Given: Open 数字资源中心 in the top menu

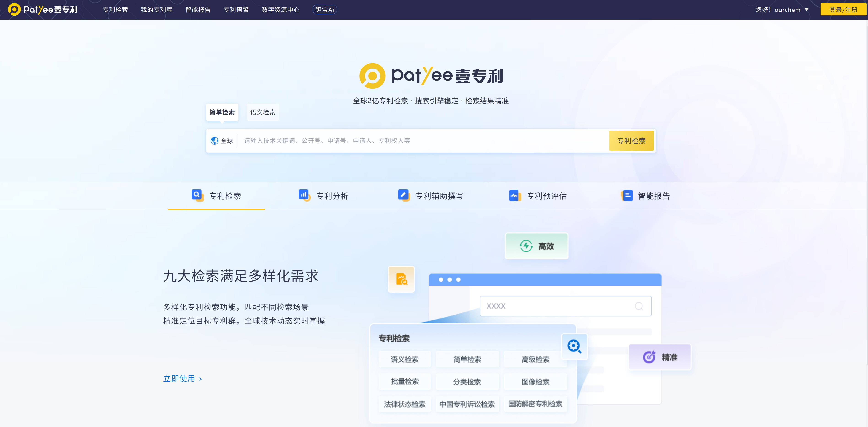Looking at the screenshot, I should 280,10.
